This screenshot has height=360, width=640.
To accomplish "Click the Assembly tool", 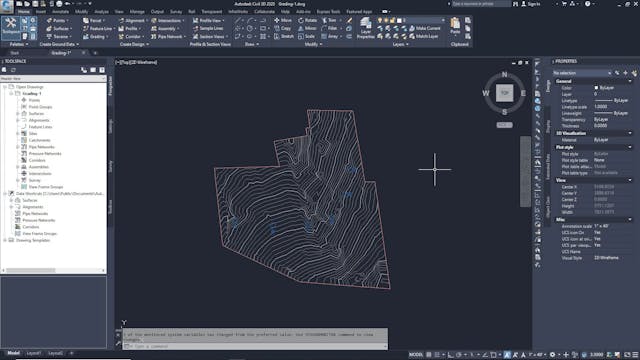I will 165,29.
